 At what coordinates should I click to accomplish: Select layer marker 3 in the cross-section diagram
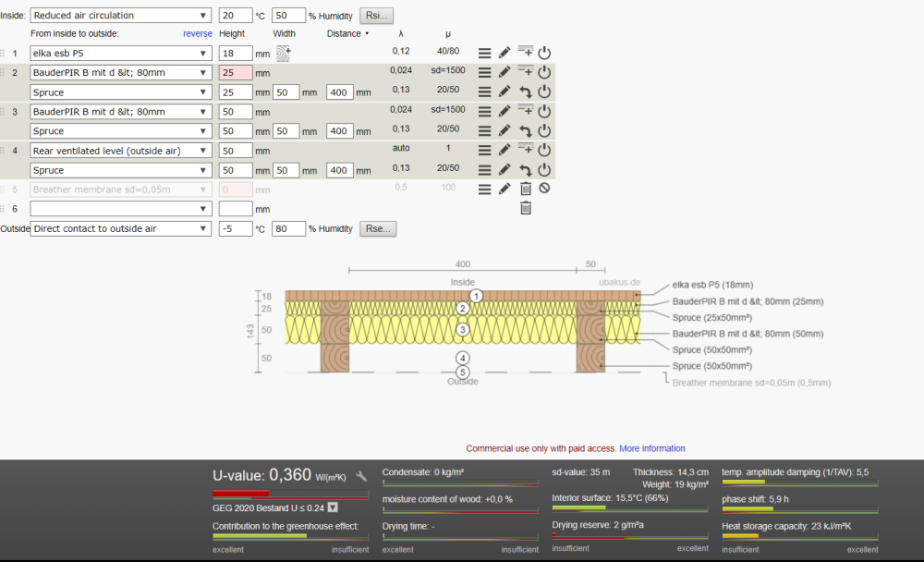tap(463, 330)
